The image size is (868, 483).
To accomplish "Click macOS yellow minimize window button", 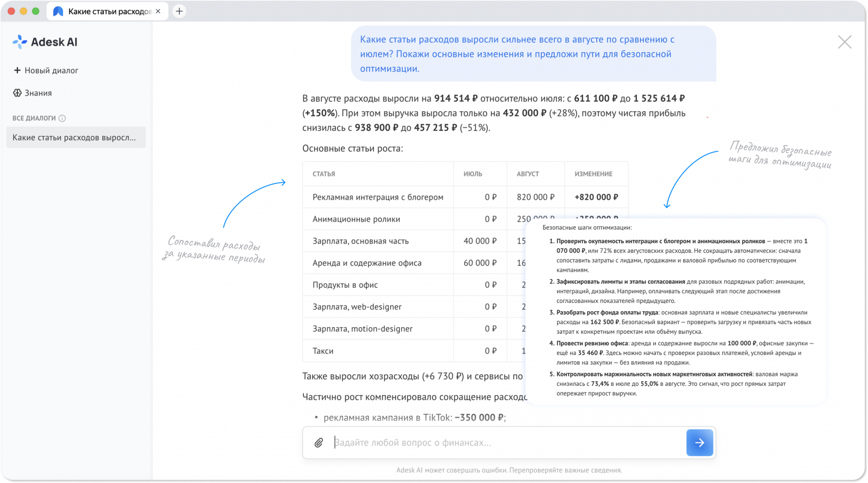I will [x=23, y=11].
